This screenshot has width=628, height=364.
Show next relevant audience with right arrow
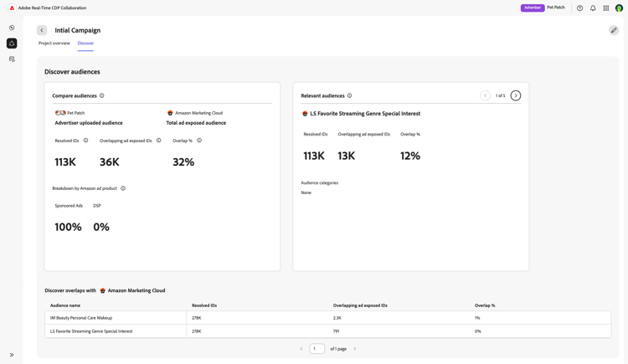516,95
